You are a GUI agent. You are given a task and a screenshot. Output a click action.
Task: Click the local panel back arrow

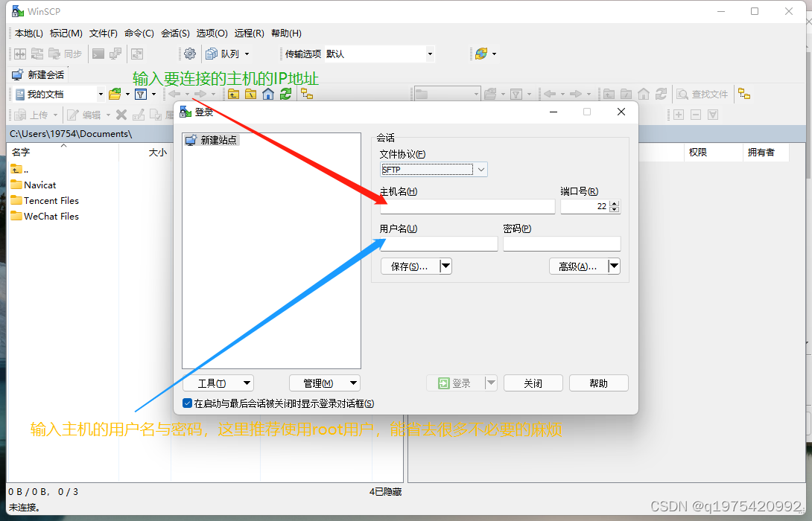(x=174, y=95)
